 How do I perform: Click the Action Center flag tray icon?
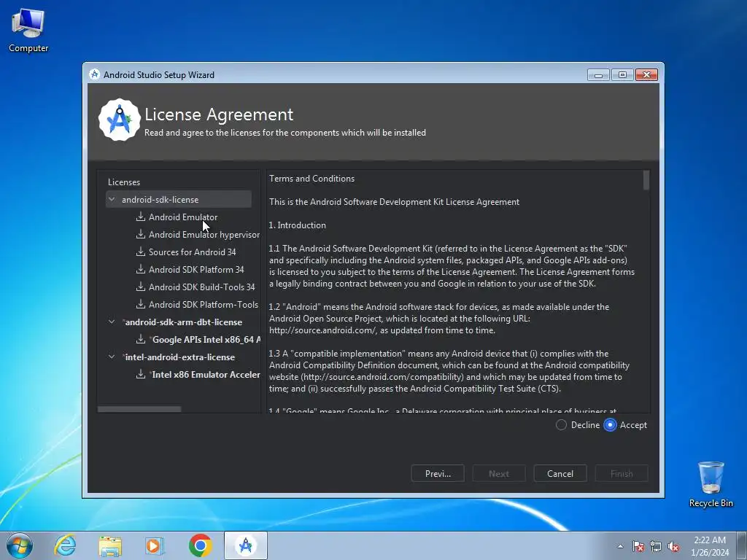[638, 547]
